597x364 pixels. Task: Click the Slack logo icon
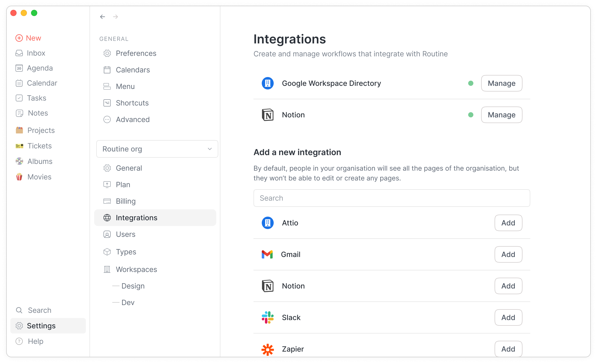pyautogui.click(x=267, y=317)
